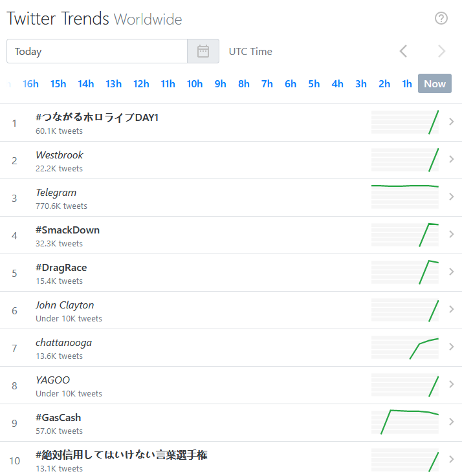Expand the #SmackDown trend chevron

pyautogui.click(x=452, y=234)
